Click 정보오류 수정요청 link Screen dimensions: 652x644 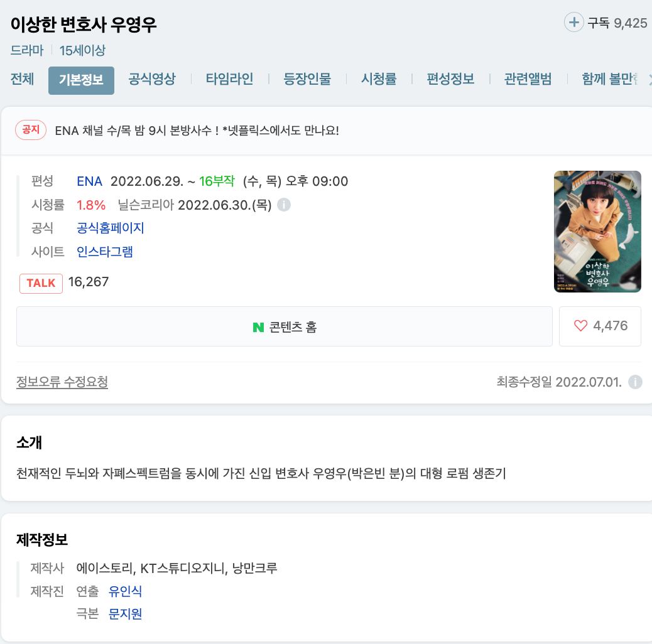(62, 382)
